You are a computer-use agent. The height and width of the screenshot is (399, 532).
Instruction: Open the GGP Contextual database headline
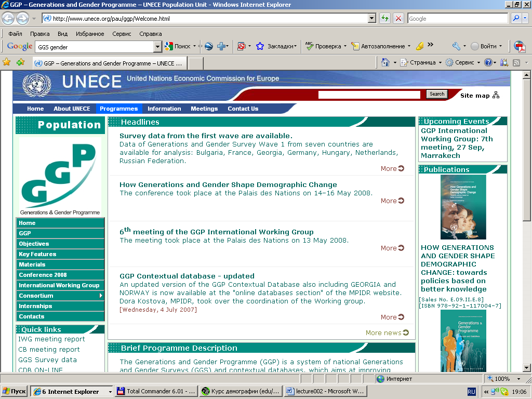point(187,276)
